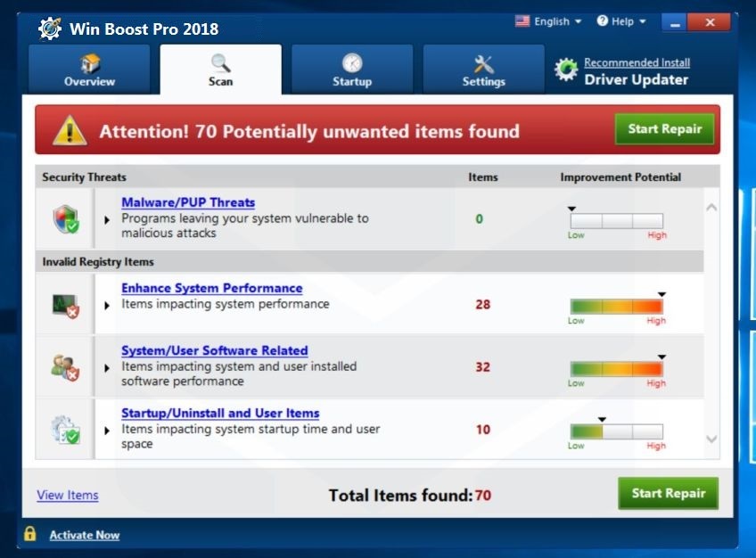Switch to the Startup tab
This screenshot has height=558, width=756.
click(x=351, y=69)
